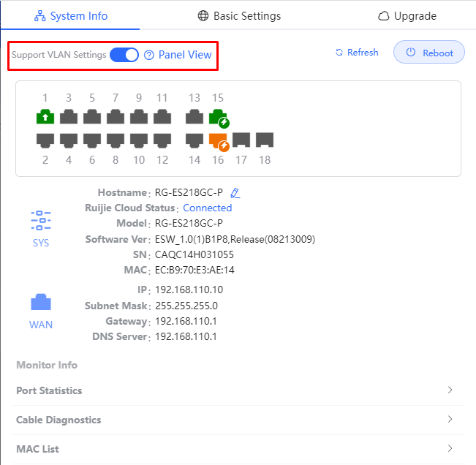Select port 5 icon in panel
The height and width of the screenshot is (465, 476).
coord(92,116)
